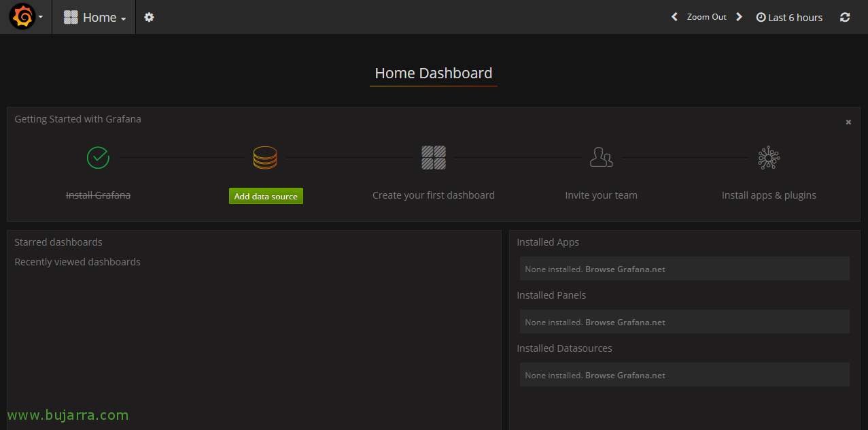Refresh the dashboard with refresh icon
Viewport: 868px width, 430px height.
point(845,17)
